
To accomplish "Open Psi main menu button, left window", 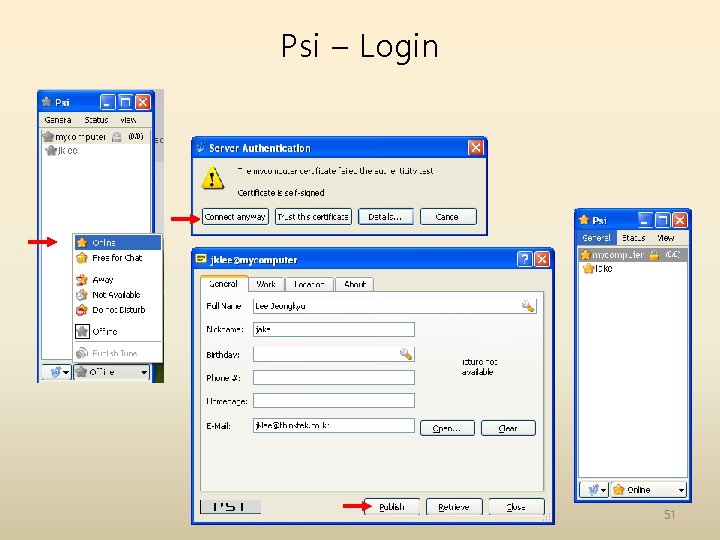I will 57,372.
